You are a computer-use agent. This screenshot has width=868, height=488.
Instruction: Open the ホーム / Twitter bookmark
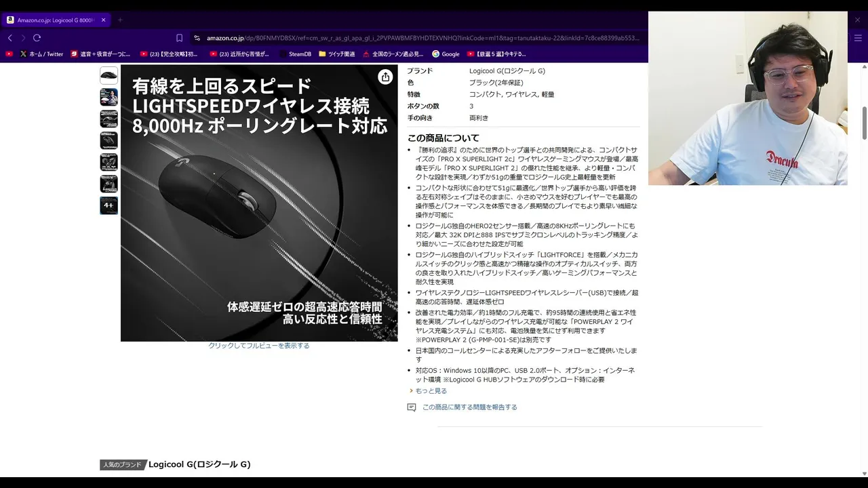coord(41,54)
